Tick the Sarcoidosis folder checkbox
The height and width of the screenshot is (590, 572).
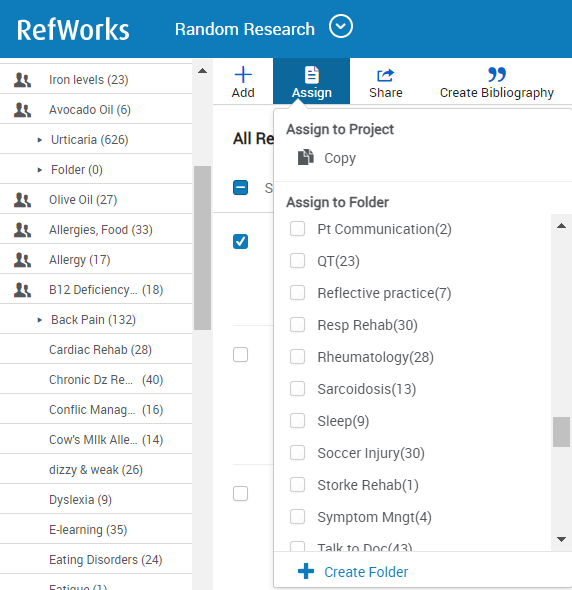pyautogui.click(x=297, y=388)
